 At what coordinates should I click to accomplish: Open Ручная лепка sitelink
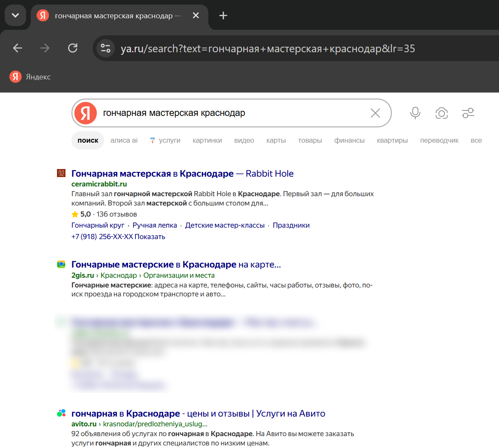pyautogui.click(x=155, y=225)
